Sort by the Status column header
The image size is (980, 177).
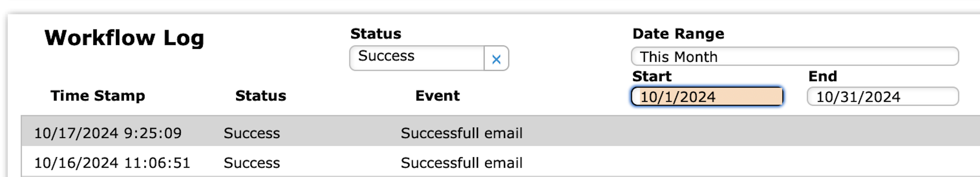click(261, 96)
